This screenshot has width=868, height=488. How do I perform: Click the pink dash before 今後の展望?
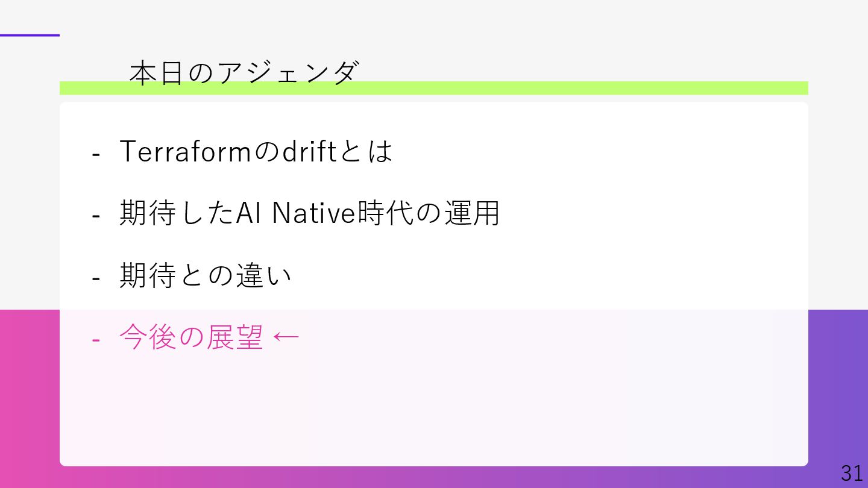(x=95, y=339)
